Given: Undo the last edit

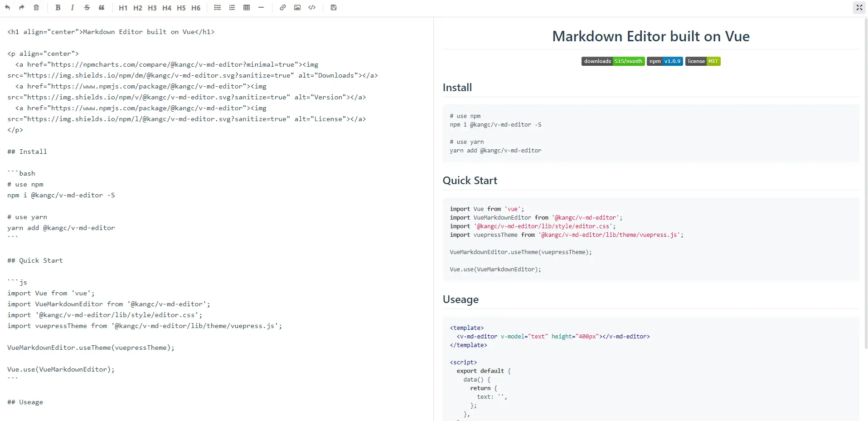Looking at the screenshot, I should pos(7,8).
